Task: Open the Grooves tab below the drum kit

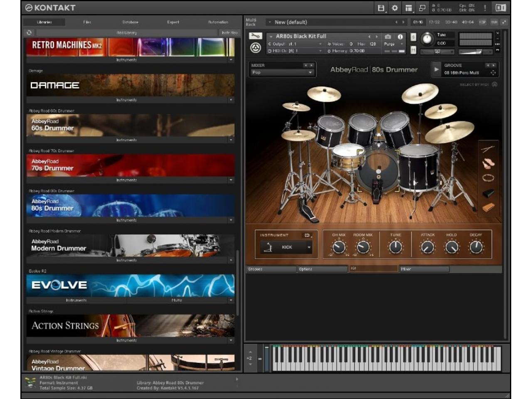Action: 271,269
